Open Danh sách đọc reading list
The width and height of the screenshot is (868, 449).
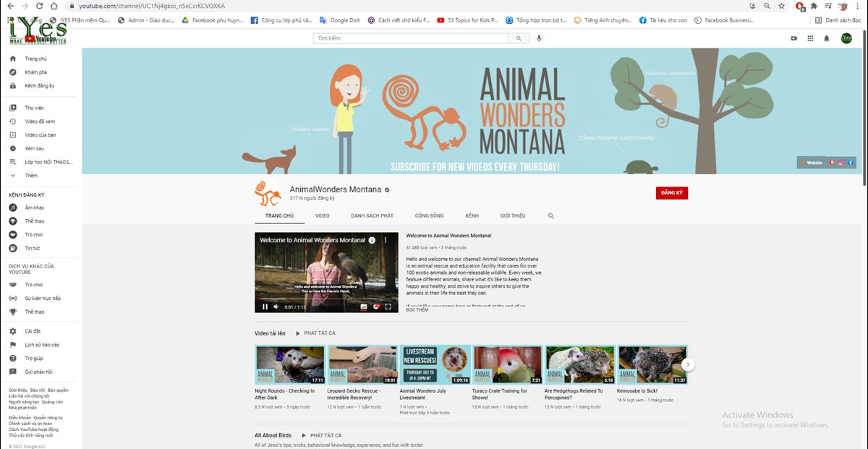pyautogui.click(x=838, y=20)
